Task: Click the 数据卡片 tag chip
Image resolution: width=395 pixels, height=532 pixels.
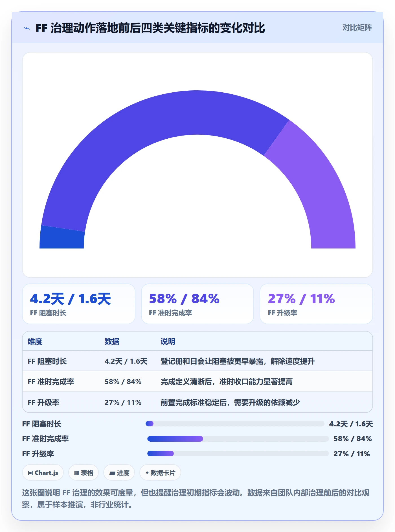Action: point(160,472)
